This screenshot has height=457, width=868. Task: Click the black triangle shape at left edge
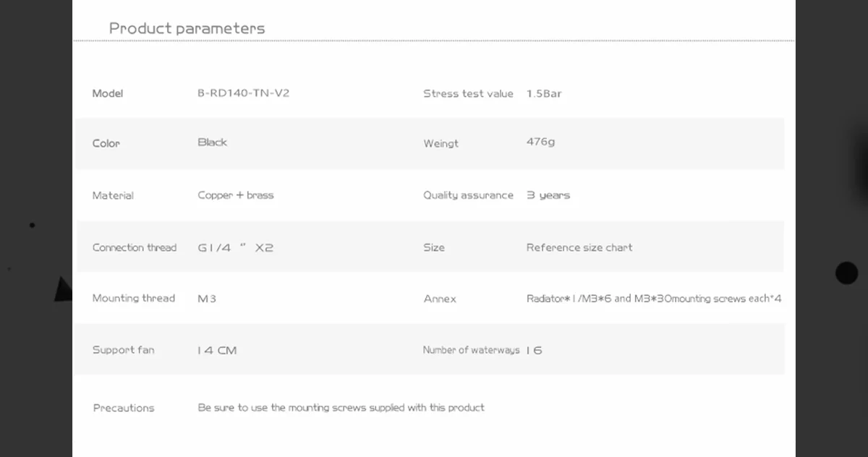(x=64, y=289)
